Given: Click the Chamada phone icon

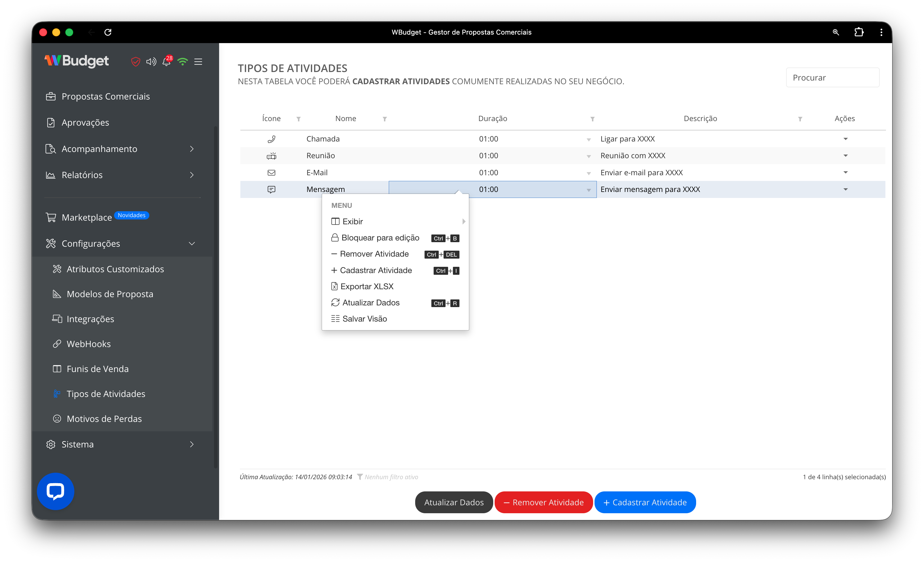Looking at the screenshot, I should point(272,139).
